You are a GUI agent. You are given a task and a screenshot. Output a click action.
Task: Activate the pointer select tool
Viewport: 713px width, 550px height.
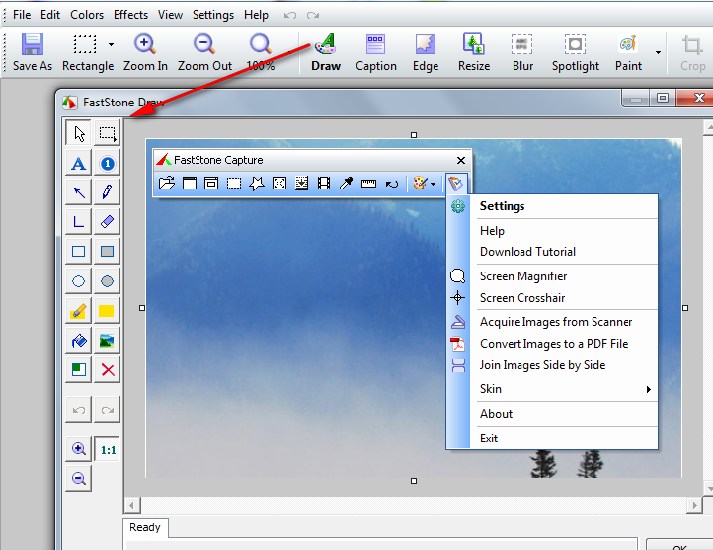click(79, 133)
